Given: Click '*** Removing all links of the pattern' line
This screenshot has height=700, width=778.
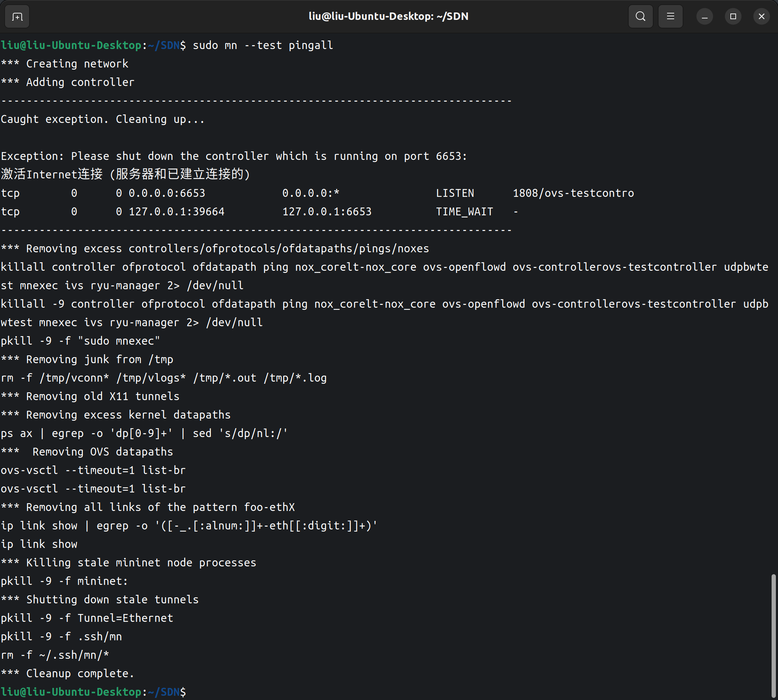Looking at the screenshot, I should pyautogui.click(x=148, y=507).
